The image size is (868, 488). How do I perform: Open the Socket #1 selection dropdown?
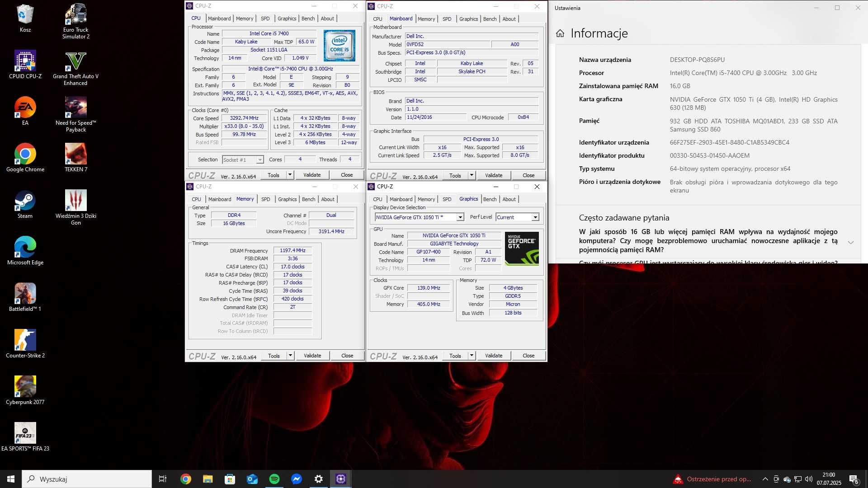pos(243,160)
